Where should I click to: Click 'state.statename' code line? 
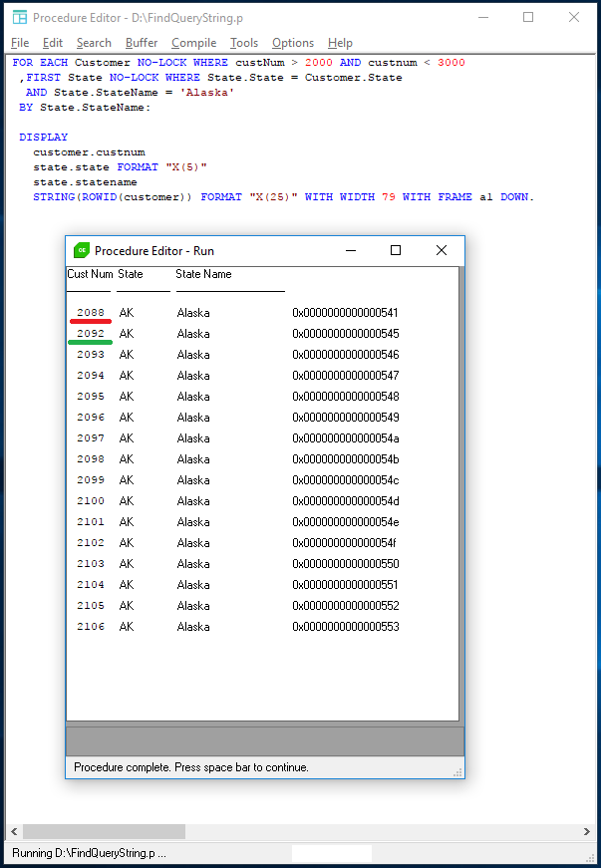[x=86, y=182]
